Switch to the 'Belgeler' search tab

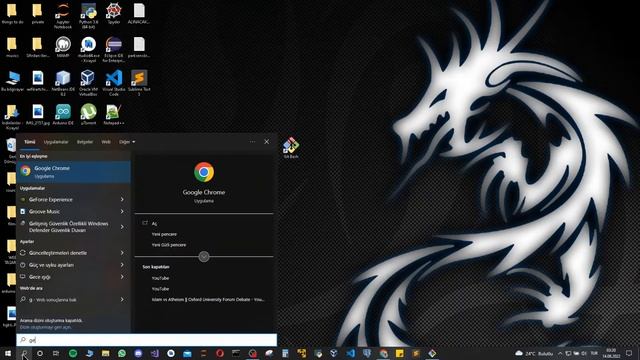pos(85,142)
